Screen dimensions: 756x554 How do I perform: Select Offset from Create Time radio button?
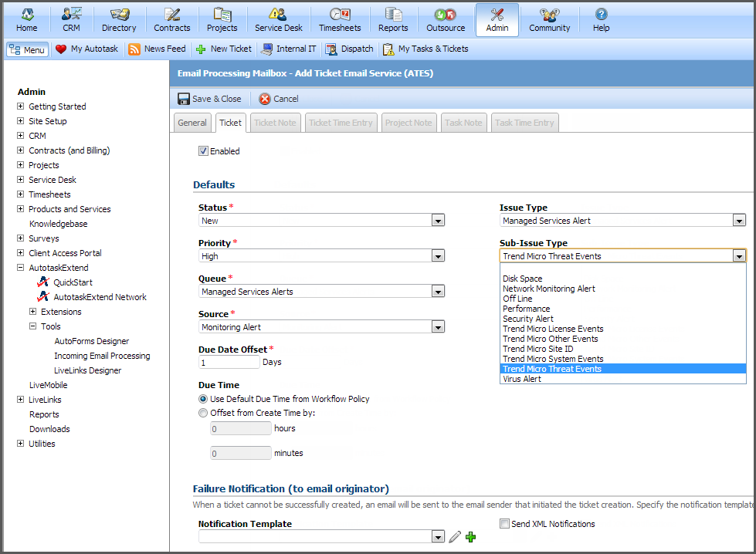(203, 413)
